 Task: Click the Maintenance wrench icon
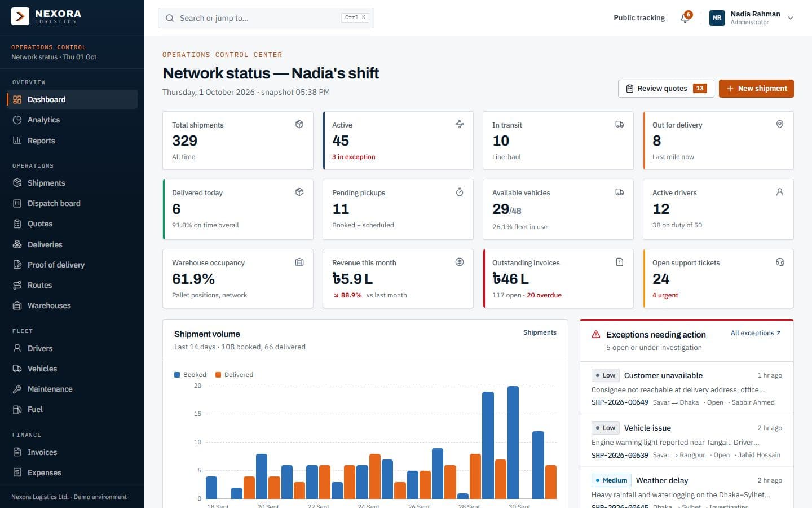click(x=17, y=389)
